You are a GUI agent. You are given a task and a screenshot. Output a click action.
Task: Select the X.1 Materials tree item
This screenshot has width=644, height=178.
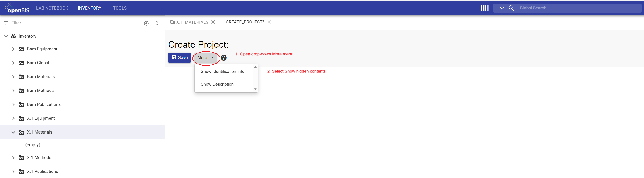tap(82, 132)
